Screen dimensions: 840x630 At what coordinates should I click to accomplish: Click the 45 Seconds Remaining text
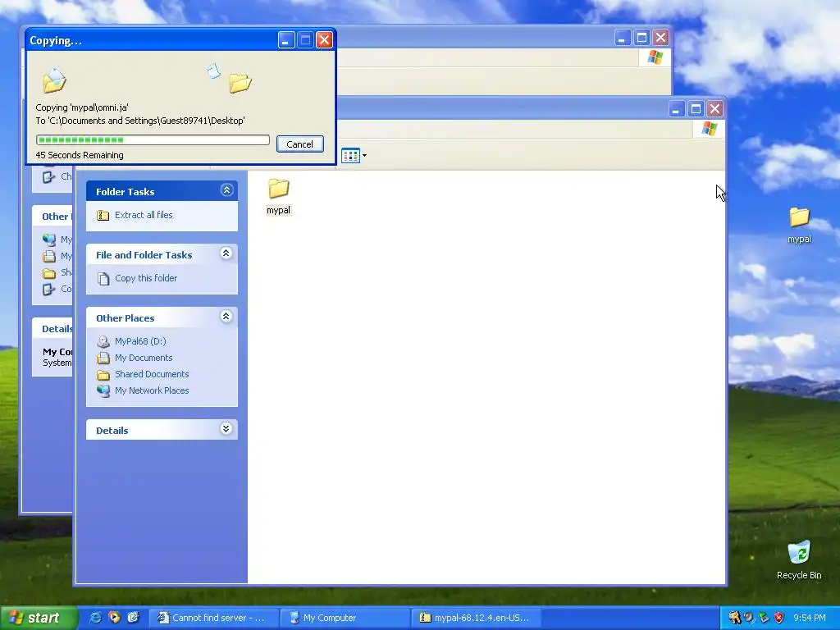click(x=80, y=155)
